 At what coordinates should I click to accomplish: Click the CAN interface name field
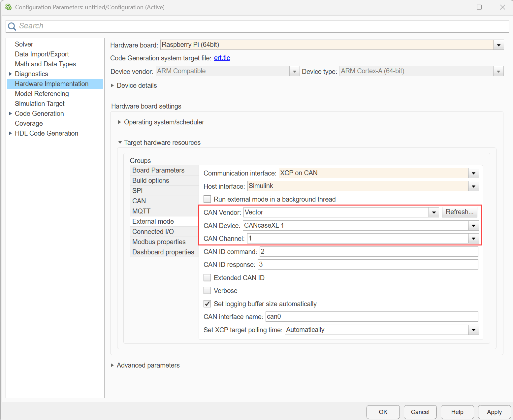click(372, 317)
